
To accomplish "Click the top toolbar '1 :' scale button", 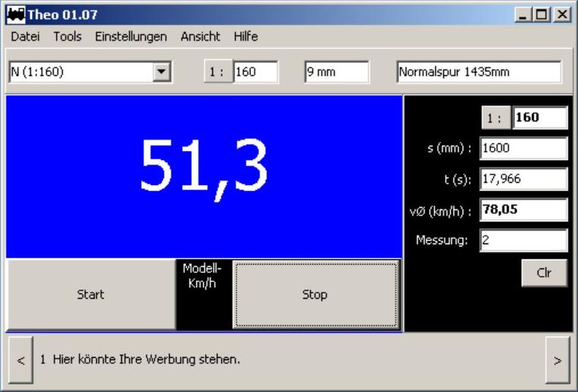I will 218,72.
